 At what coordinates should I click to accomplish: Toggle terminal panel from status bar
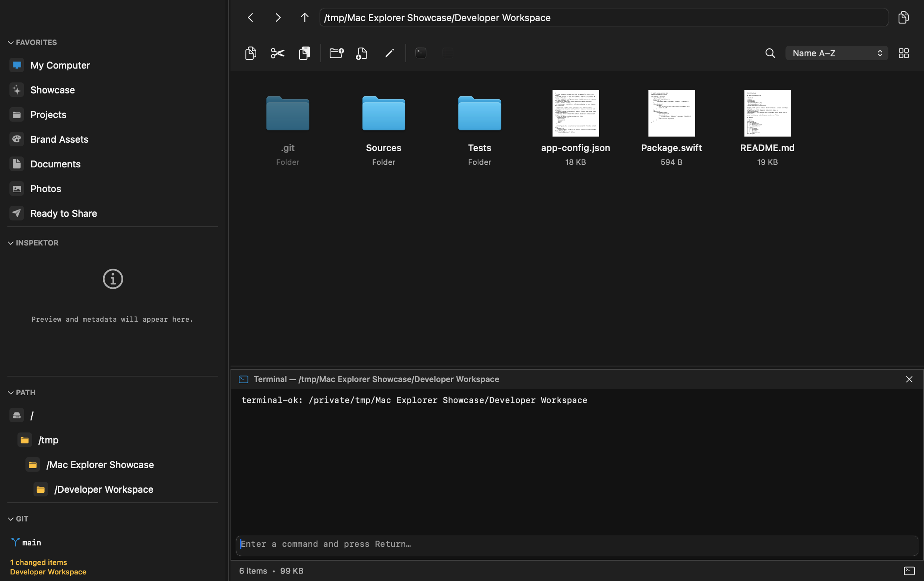point(909,571)
